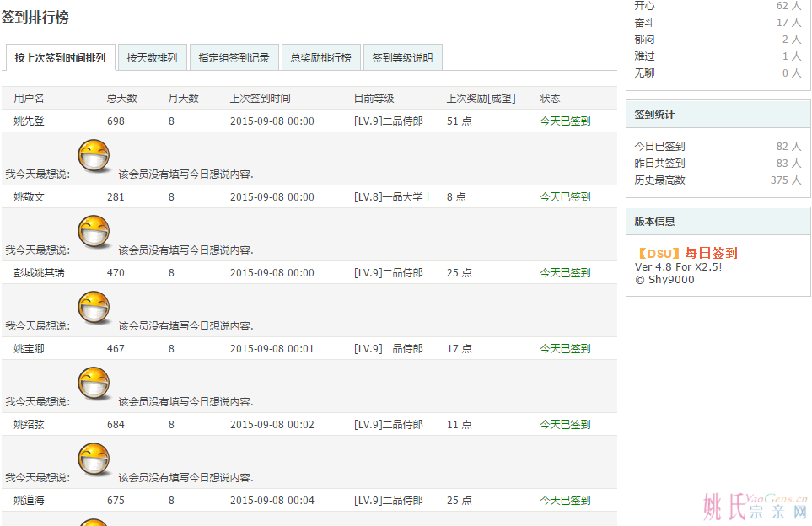The width and height of the screenshot is (812, 526).
Task: Click 姚先登's reward 51 点
Action: [x=460, y=121]
